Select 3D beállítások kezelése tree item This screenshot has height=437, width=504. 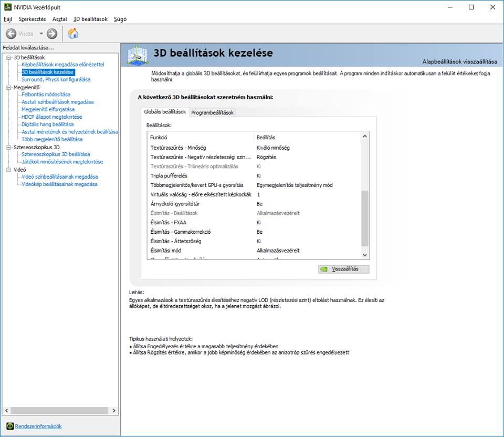48,72
